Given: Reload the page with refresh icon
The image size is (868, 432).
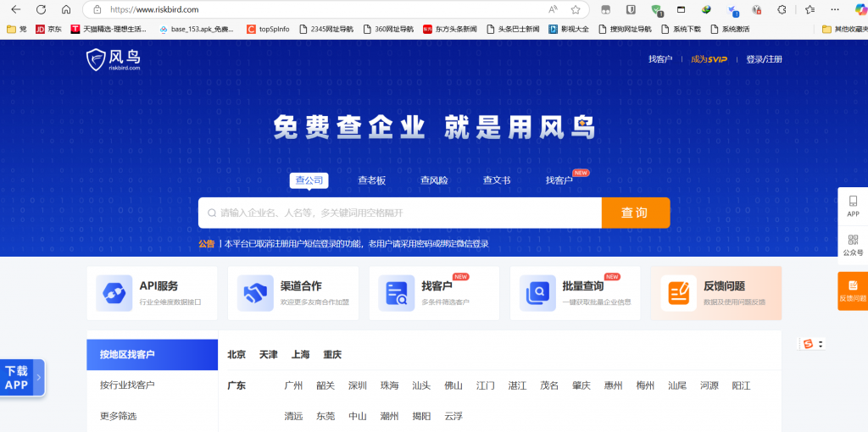Looking at the screenshot, I should [x=41, y=9].
